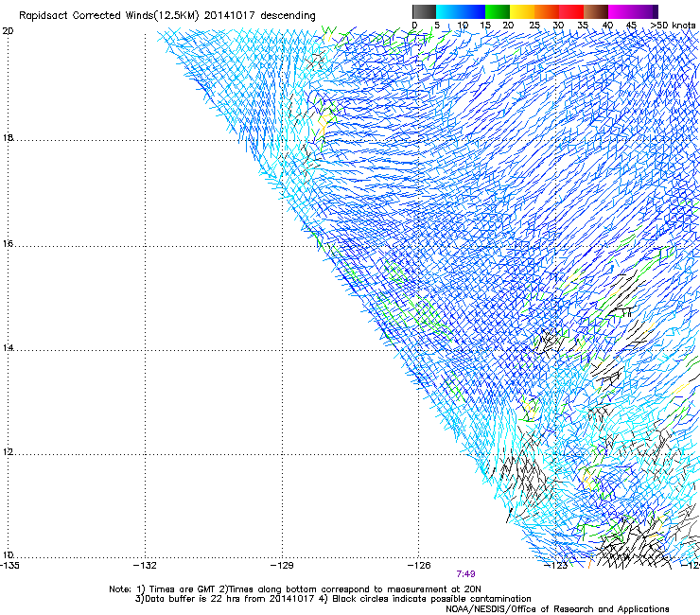
Task: Click the cyan 5-10 knots legend swatch
Action: 448,11
